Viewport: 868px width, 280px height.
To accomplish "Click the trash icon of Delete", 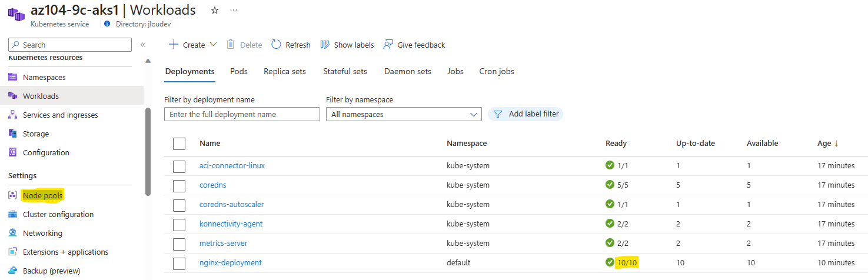I will pyautogui.click(x=231, y=45).
